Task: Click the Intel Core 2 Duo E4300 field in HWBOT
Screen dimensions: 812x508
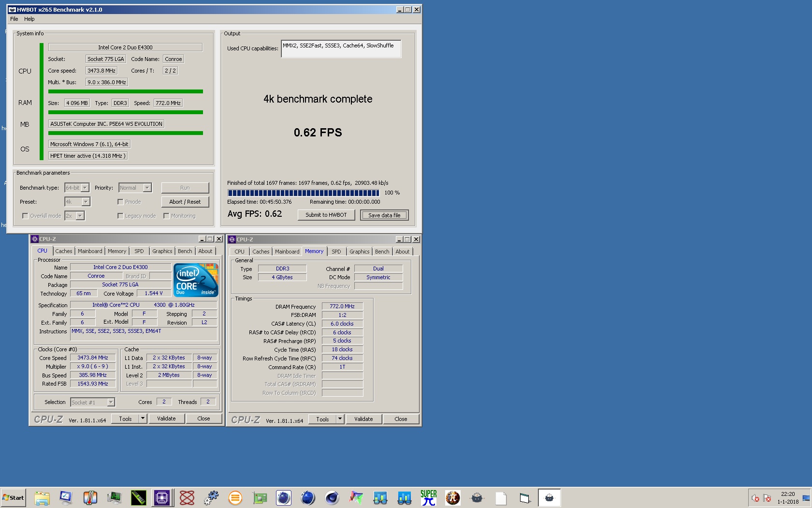Action: 125,47
